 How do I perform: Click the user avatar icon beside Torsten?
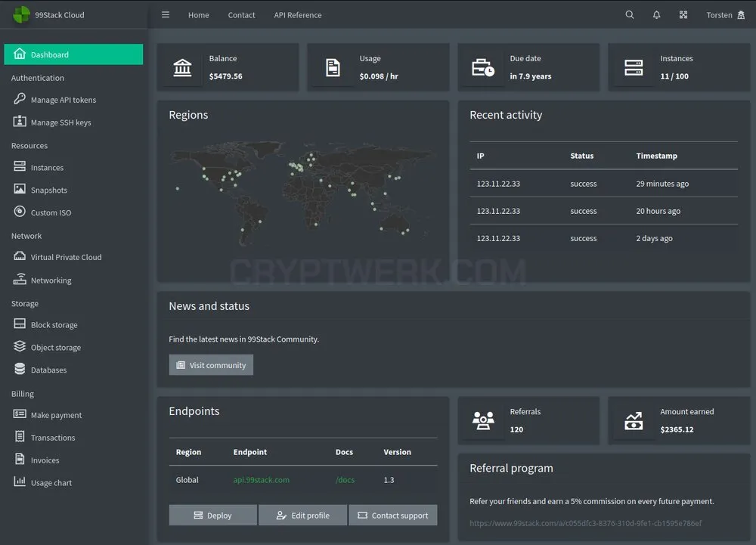(741, 15)
